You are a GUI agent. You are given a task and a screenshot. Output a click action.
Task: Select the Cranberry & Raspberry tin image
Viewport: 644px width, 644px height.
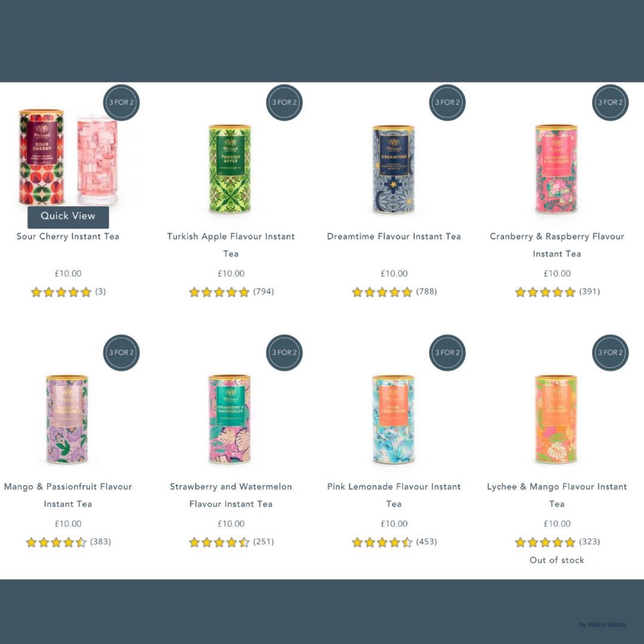pyautogui.click(x=557, y=169)
